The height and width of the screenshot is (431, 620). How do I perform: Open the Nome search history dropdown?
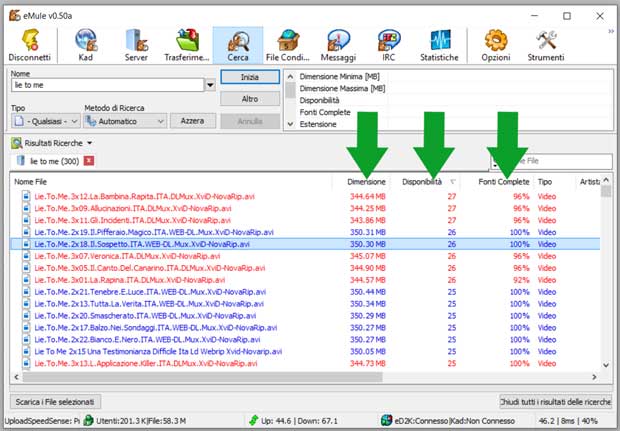click(210, 85)
